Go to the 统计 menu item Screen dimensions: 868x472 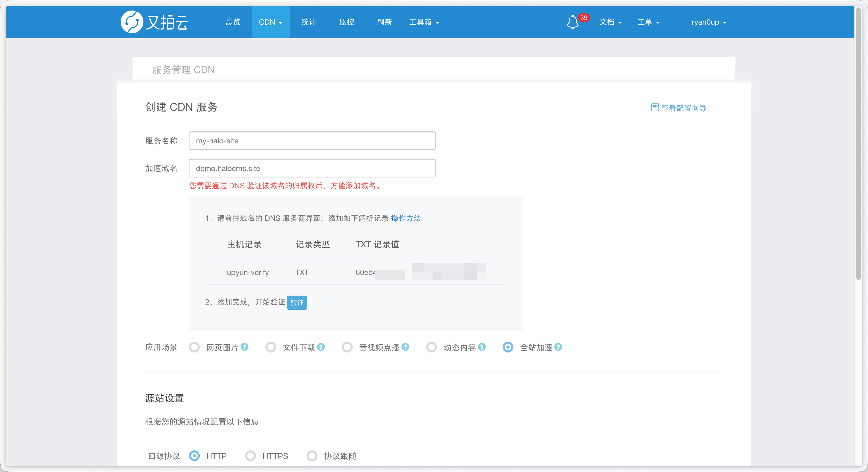coord(308,22)
